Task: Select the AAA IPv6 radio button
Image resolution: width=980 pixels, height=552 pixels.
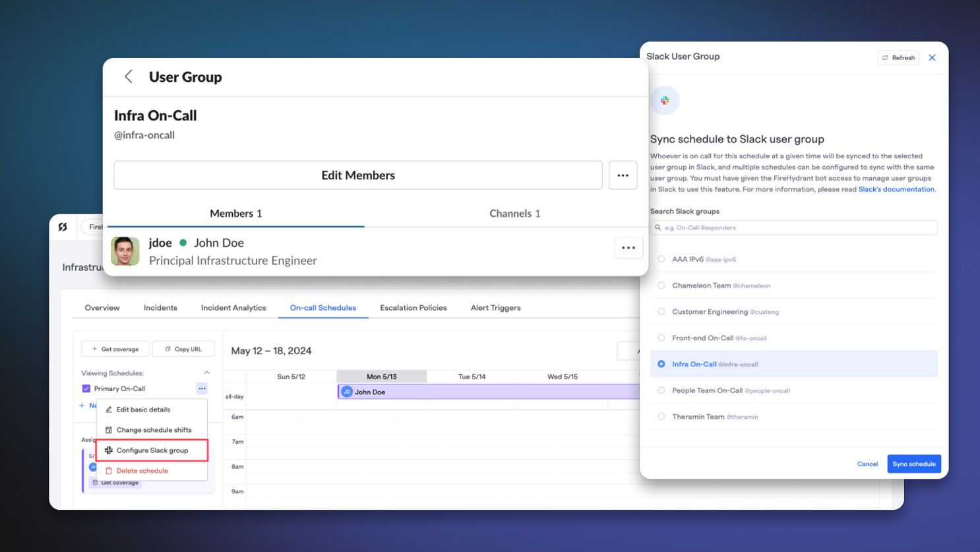Action: 661,259
